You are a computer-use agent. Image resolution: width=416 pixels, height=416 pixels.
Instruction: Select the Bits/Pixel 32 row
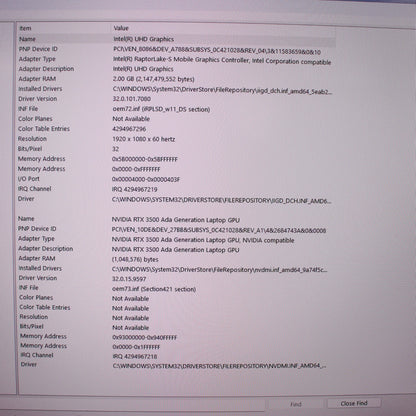[x=176, y=149]
